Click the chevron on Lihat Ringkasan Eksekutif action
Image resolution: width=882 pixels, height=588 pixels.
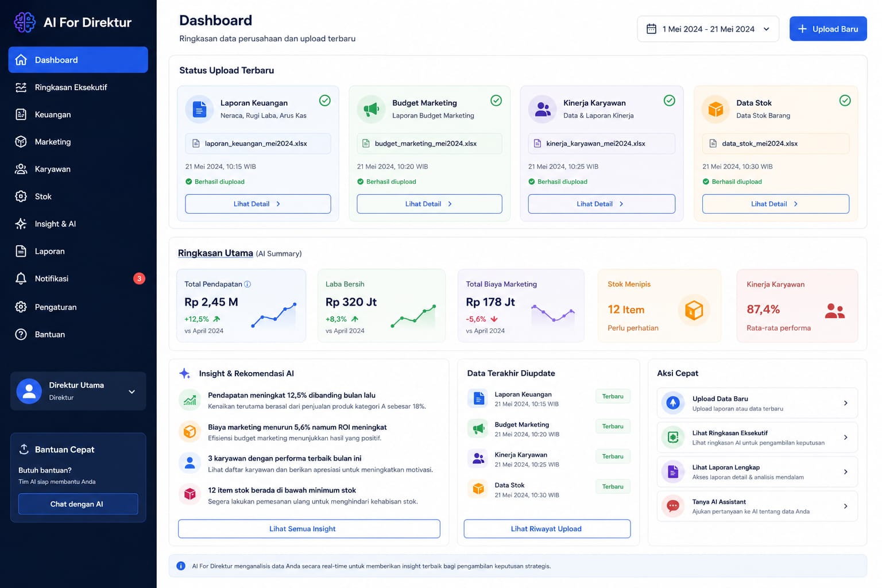846,438
